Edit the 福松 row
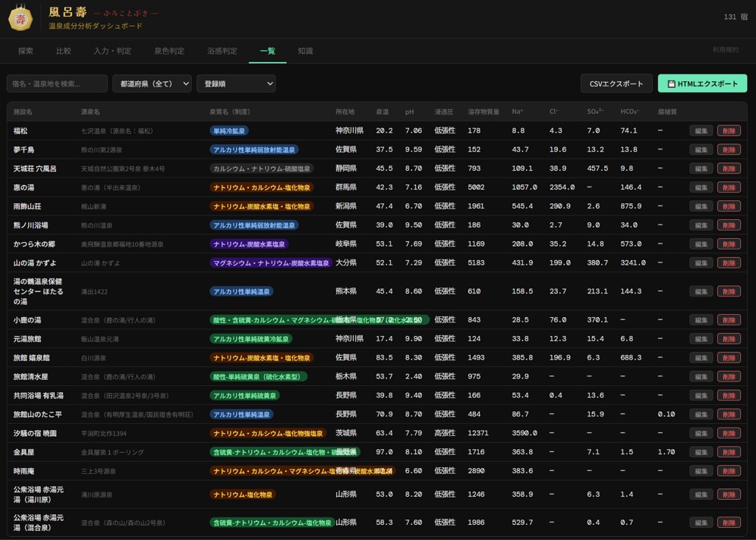The height and width of the screenshot is (540, 756). pos(701,131)
